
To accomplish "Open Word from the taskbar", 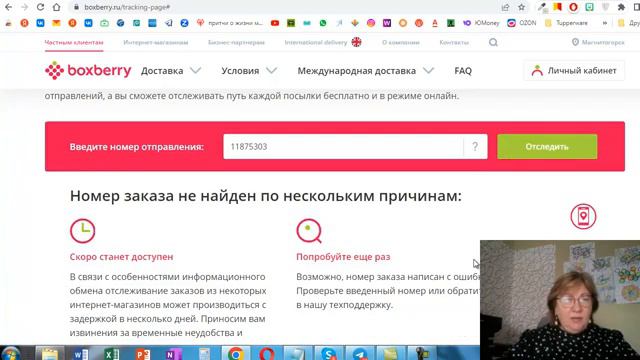I will point(81,353).
